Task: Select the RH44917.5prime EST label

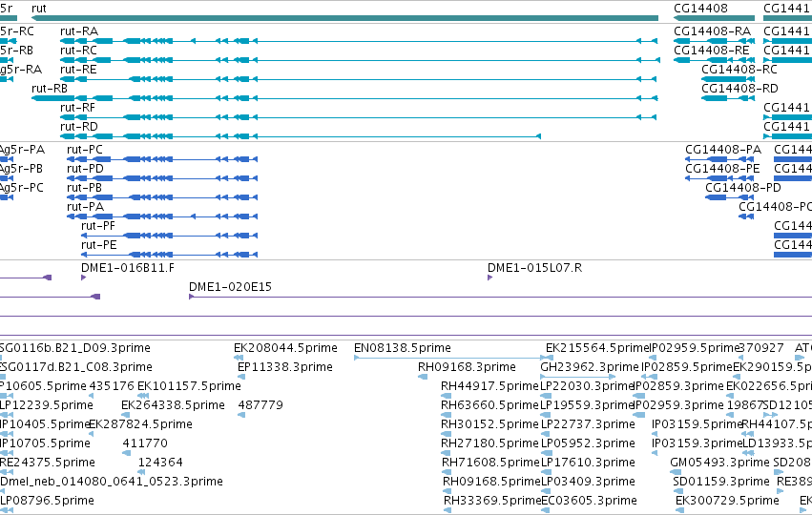Action: (489, 386)
